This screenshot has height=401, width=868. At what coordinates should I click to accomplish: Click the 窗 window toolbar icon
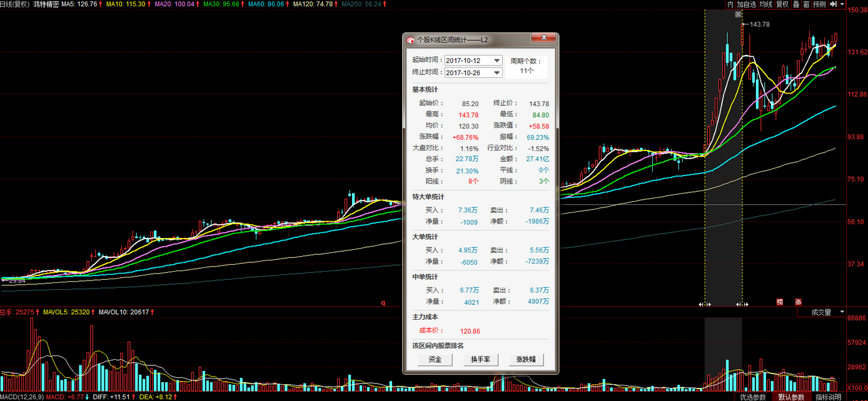806,4
